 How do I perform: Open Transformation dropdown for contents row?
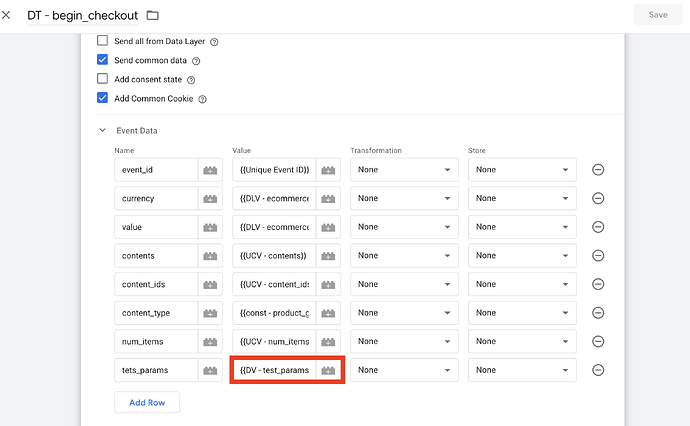click(x=404, y=256)
